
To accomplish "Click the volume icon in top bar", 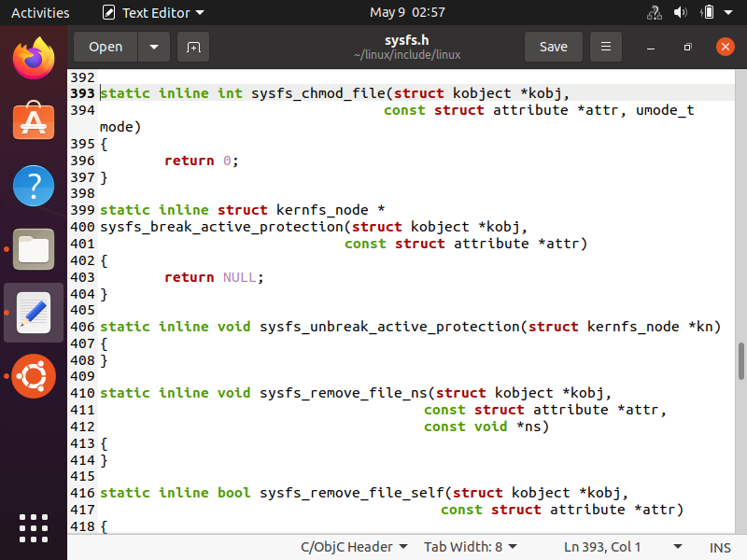I will point(681,12).
